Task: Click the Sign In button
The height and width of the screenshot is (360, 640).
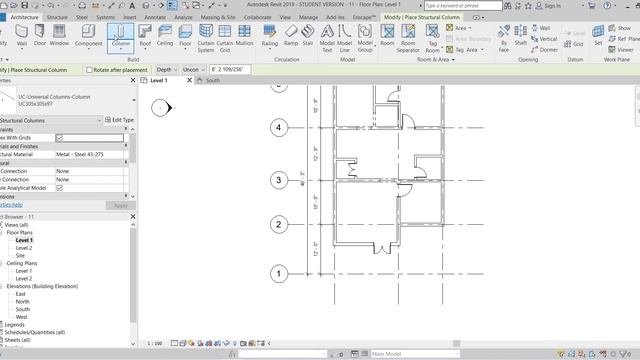Action: pyautogui.click(x=548, y=6)
